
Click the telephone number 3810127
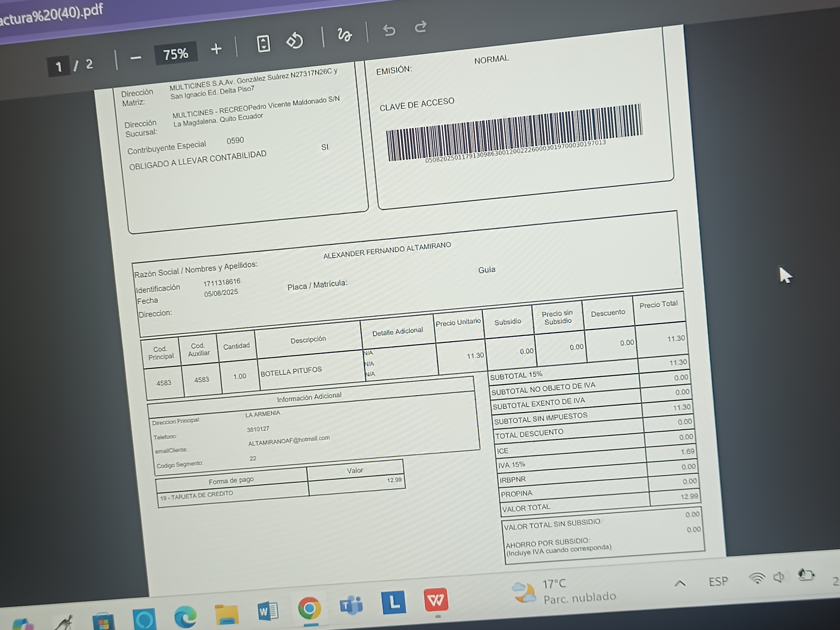(258, 429)
